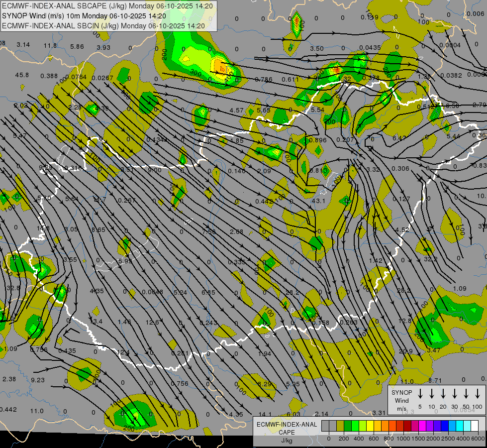Click the 50 m/s wind arrow in legend

[466, 394]
